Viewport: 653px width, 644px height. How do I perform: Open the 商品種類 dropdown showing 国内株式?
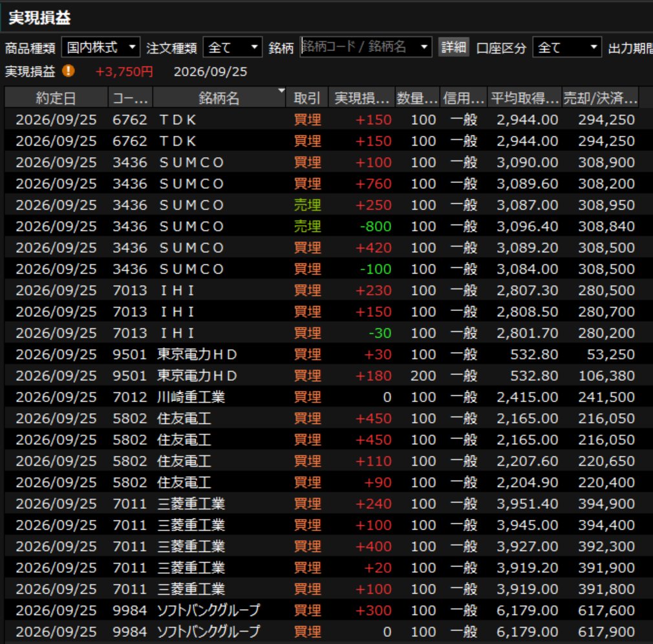[x=101, y=47]
